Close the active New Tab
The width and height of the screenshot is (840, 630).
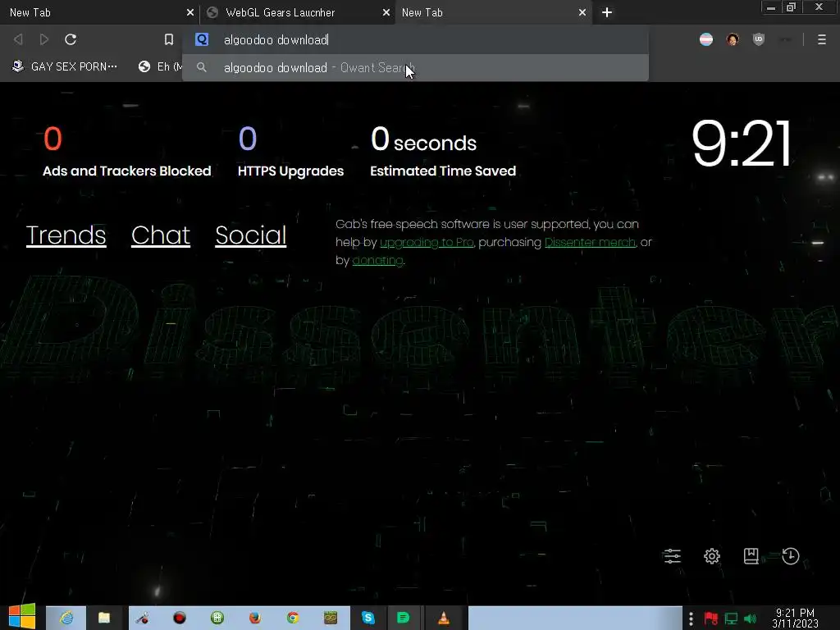click(x=582, y=12)
